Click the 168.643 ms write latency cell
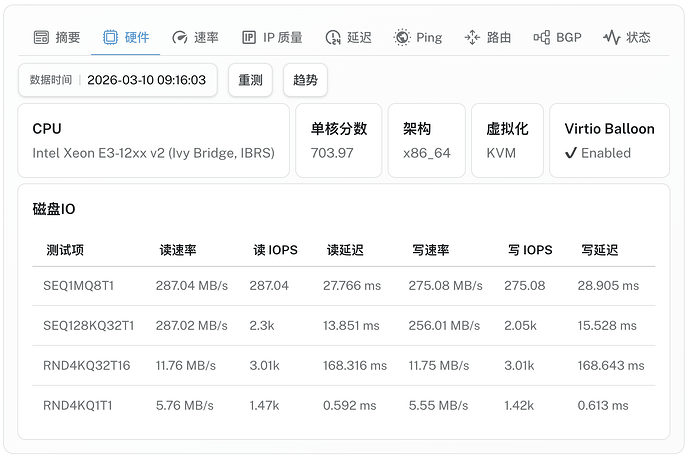This screenshot has width=690, height=459. pos(611,366)
